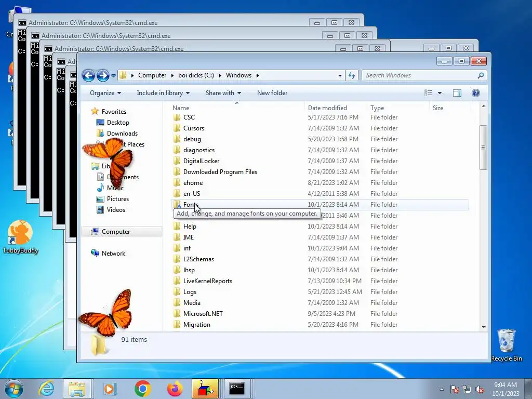Select the Logs folder icon
Viewport: 532px width, 399px height.
point(177,292)
